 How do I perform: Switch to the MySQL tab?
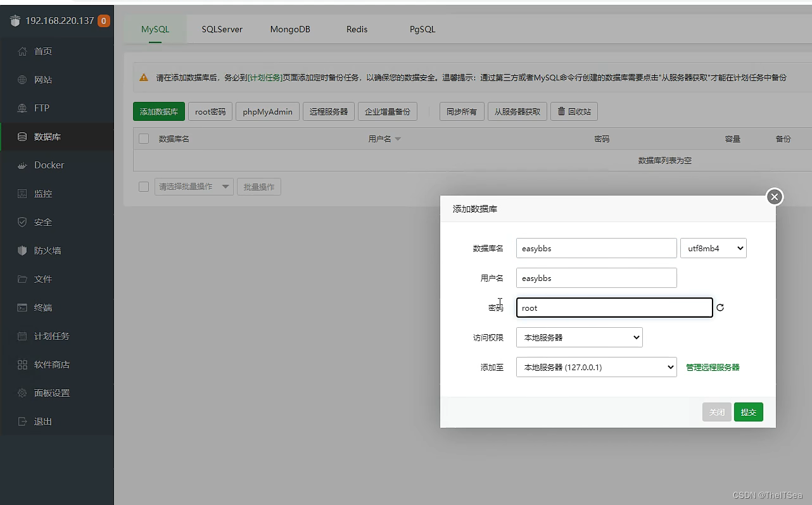click(x=155, y=29)
